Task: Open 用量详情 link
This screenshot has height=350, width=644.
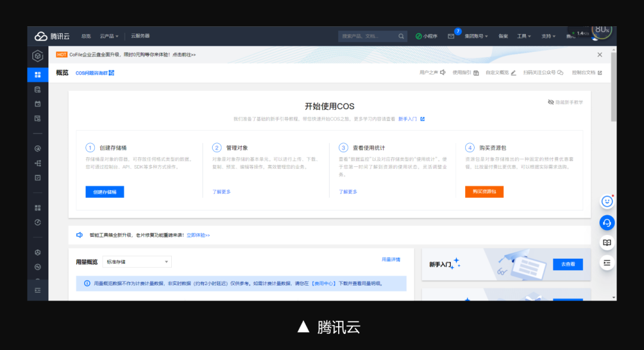Action: click(391, 259)
